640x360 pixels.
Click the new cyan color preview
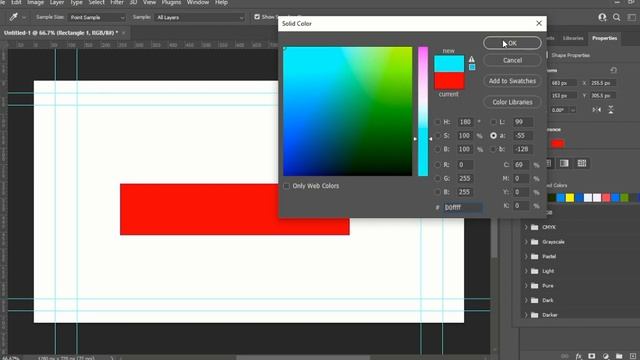[x=449, y=64]
